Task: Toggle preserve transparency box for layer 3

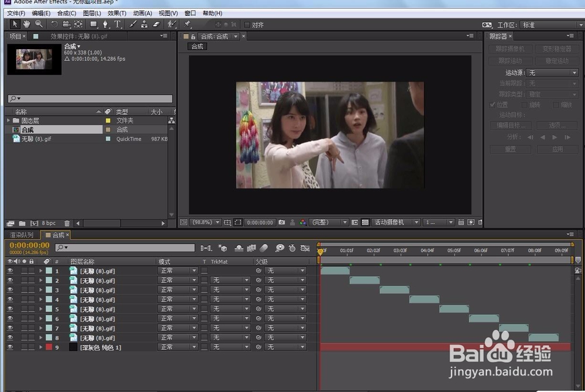Action: [204, 290]
